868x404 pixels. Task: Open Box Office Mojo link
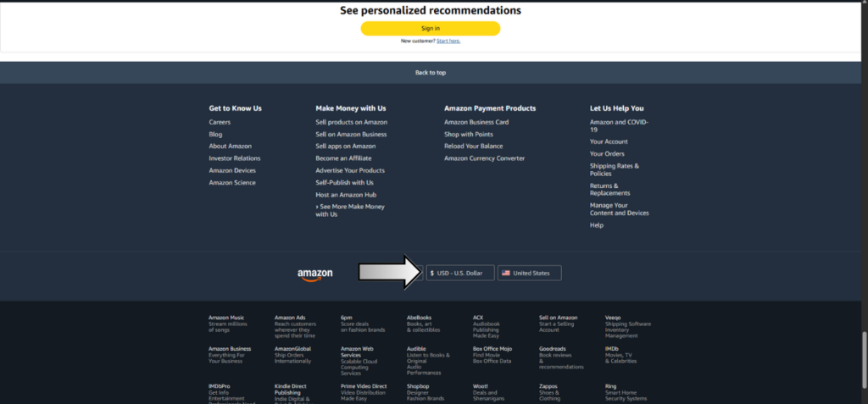492,355
